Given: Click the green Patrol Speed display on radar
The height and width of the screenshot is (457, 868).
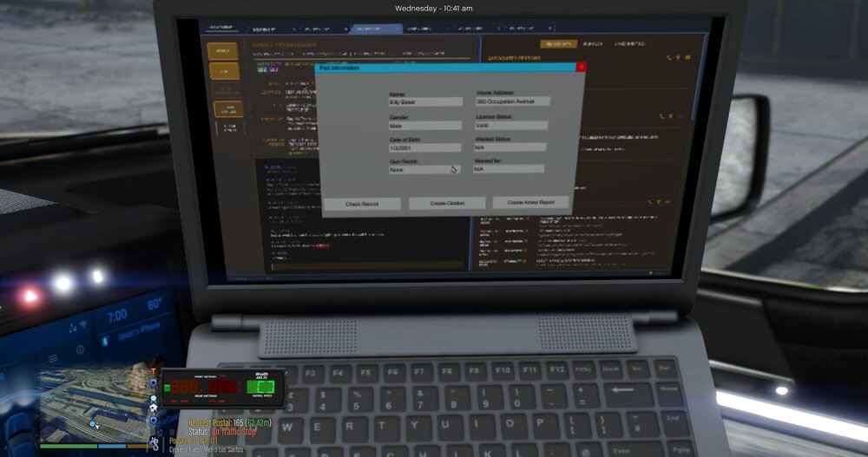Looking at the screenshot, I should tap(260, 387).
